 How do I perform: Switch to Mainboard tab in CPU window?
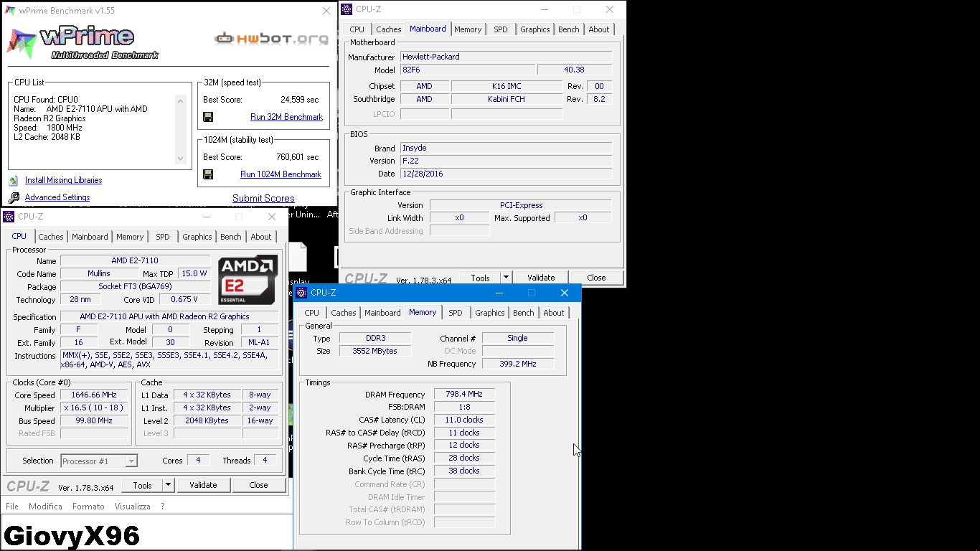[x=90, y=237]
